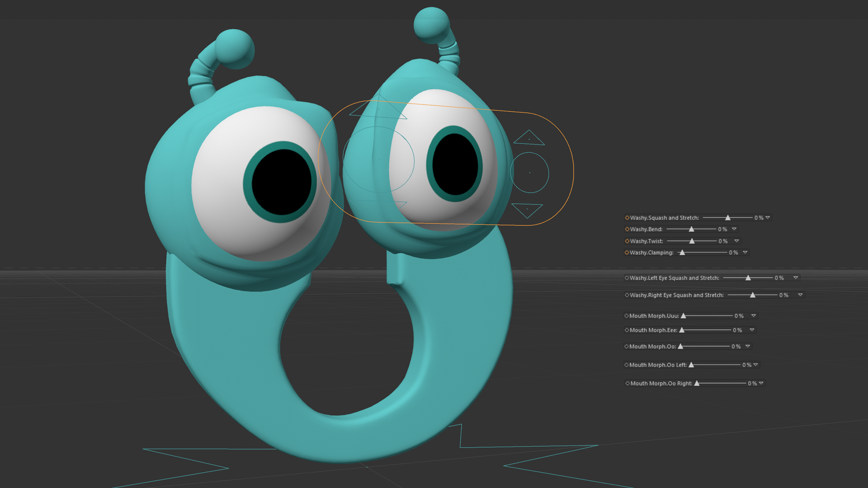Image resolution: width=868 pixels, height=488 pixels.
Task: Select the circle eye controller on the right
Action: [530, 173]
